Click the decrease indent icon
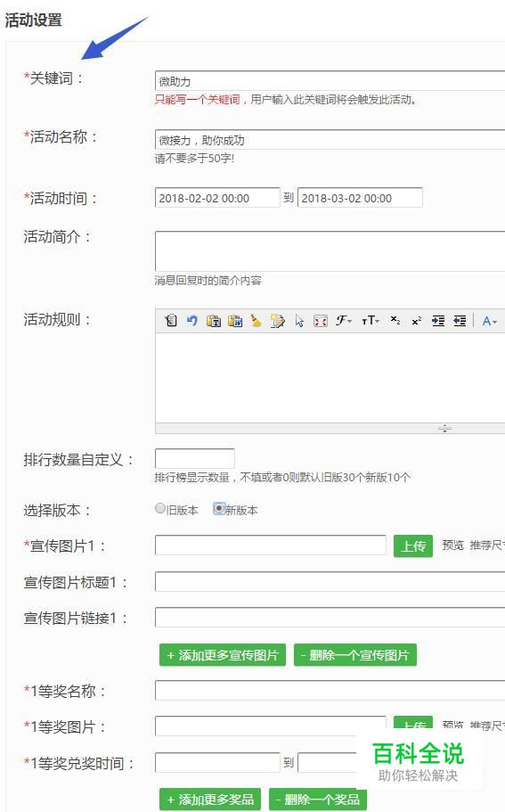This screenshot has width=505, height=812. (460, 321)
